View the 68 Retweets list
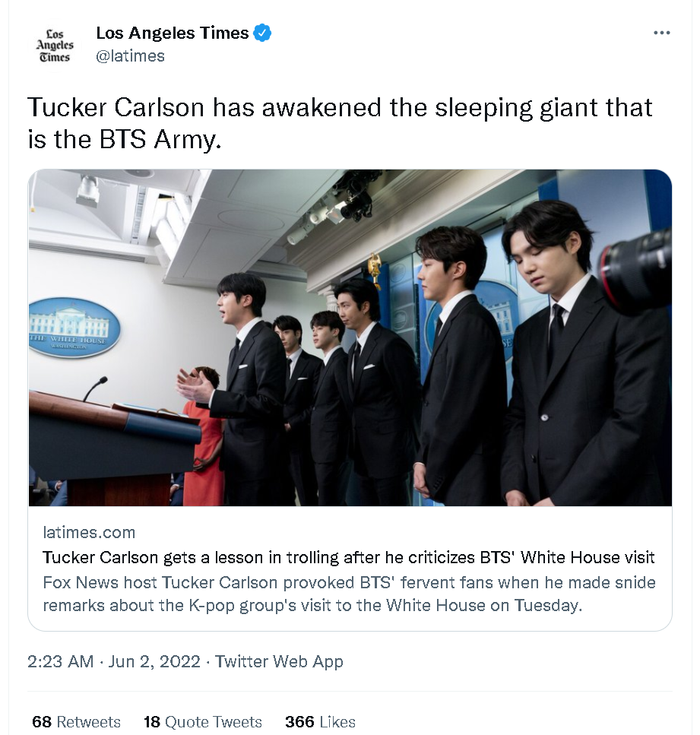Screen dimensions: 700x735 76,721
